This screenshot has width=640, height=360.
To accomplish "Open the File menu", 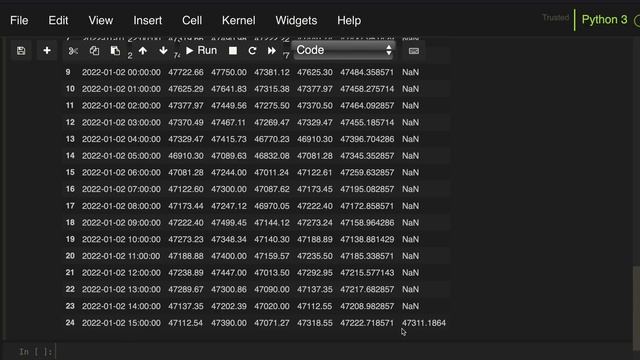I will click(x=19, y=20).
